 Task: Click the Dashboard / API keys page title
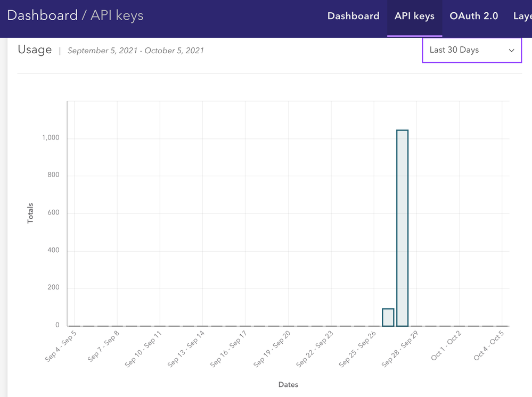75,15
